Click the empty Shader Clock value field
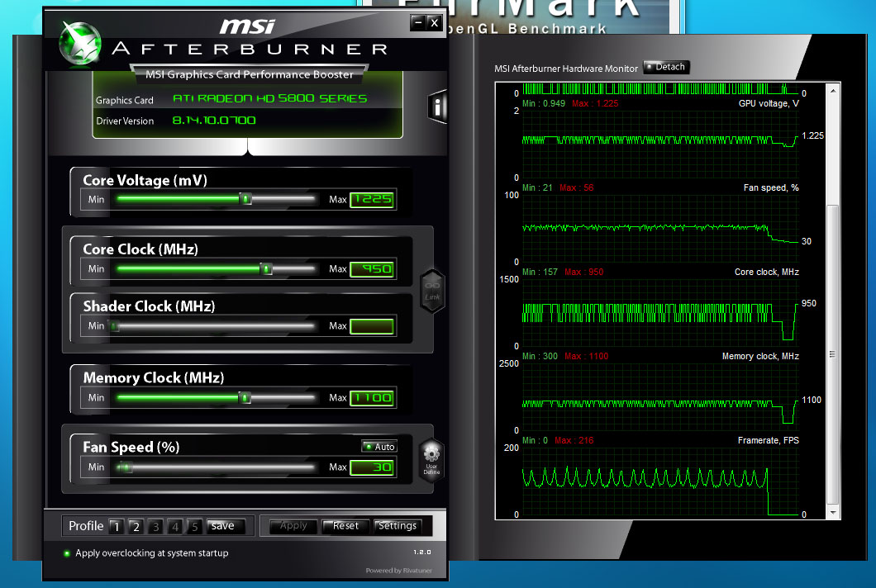The height and width of the screenshot is (588, 876). coord(373,326)
